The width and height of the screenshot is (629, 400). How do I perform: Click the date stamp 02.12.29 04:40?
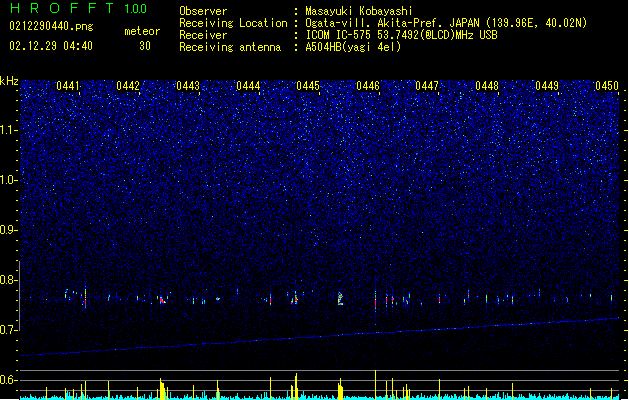(x=51, y=46)
